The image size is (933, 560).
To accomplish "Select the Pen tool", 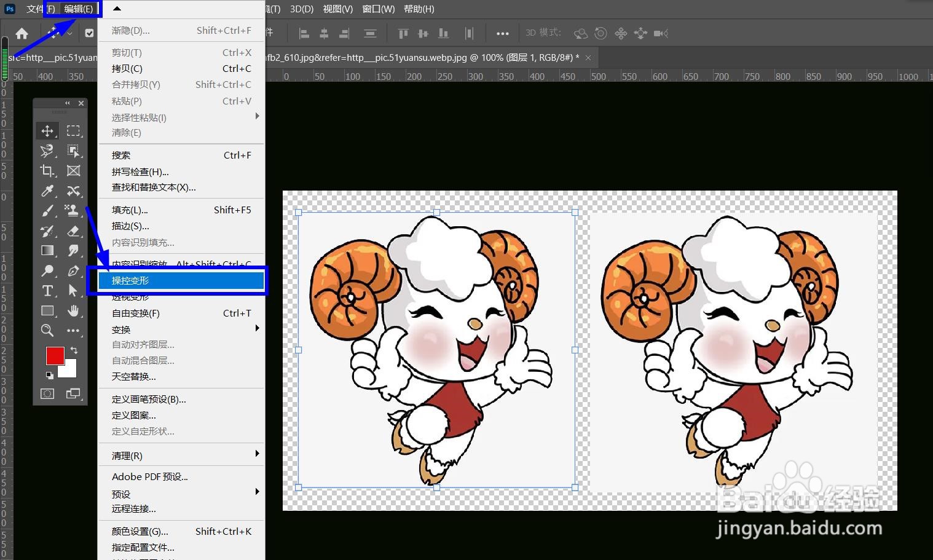I will pos(74,271).
